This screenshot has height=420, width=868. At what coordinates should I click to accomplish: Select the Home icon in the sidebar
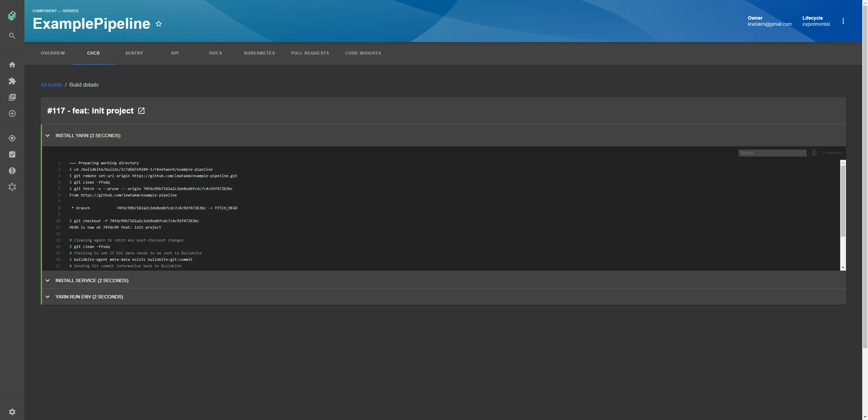tap(12, 64)
